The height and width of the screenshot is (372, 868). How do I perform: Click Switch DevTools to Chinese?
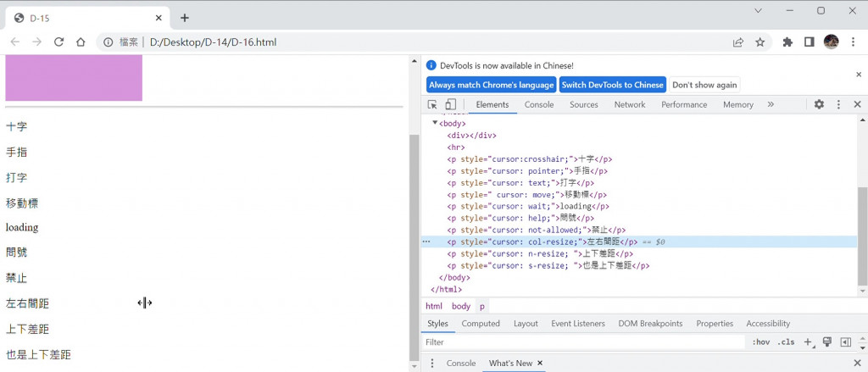click(x=612, y=85)
